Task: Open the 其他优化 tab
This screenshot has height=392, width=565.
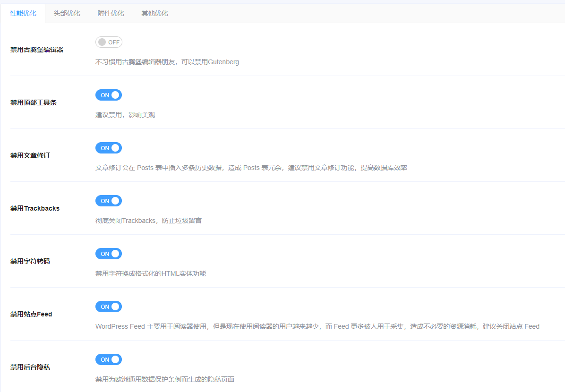Action: tap(154, 13)
